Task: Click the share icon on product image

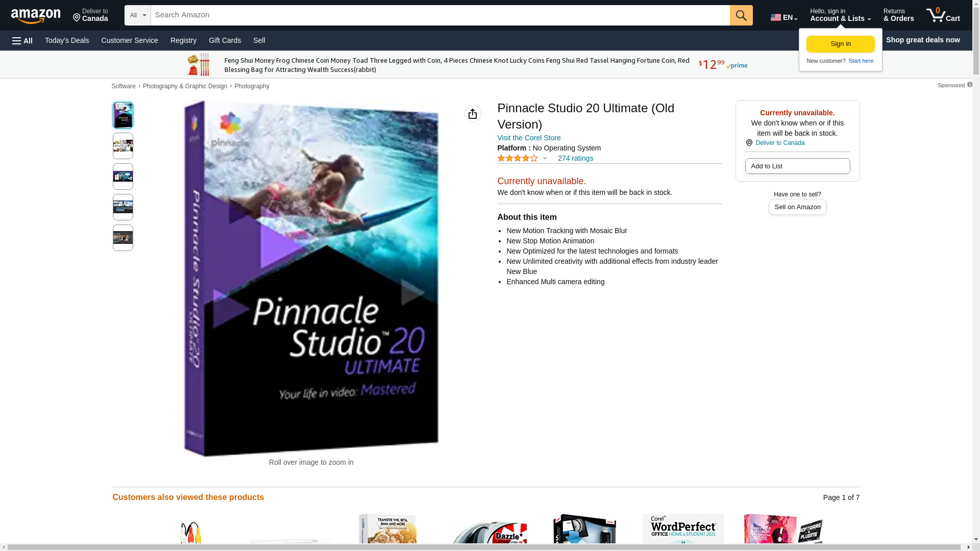Action: pyautogui.click(x=472, y=114)
